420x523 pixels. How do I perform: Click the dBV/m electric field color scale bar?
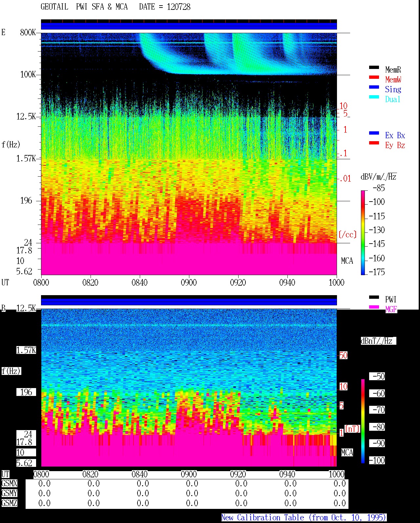point(363,232)
